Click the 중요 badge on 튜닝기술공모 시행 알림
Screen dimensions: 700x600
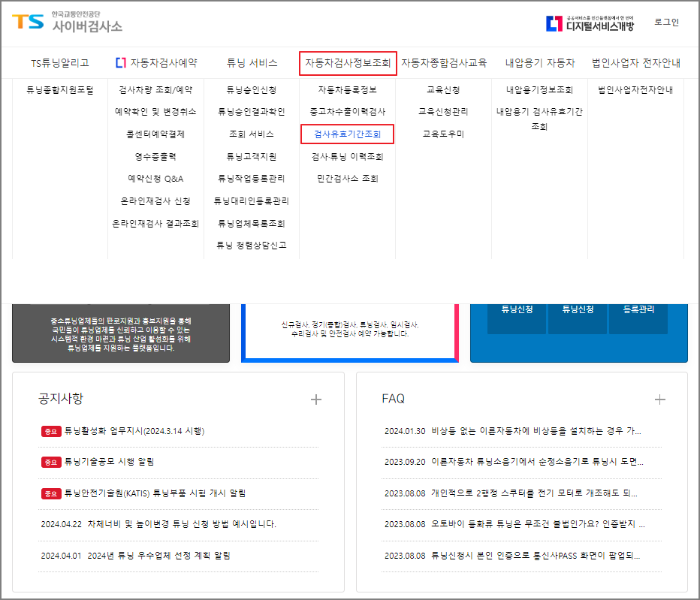[50, 460]
